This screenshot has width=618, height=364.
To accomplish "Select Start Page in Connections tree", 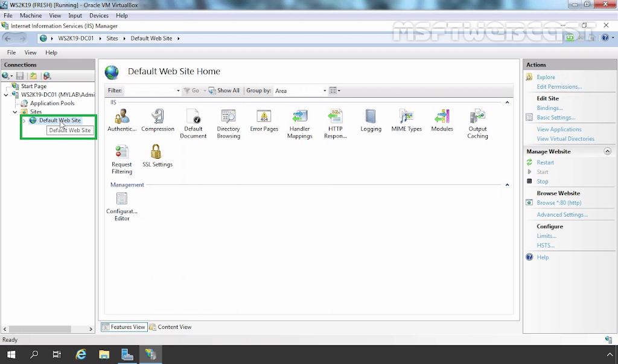I will (34, 86).
